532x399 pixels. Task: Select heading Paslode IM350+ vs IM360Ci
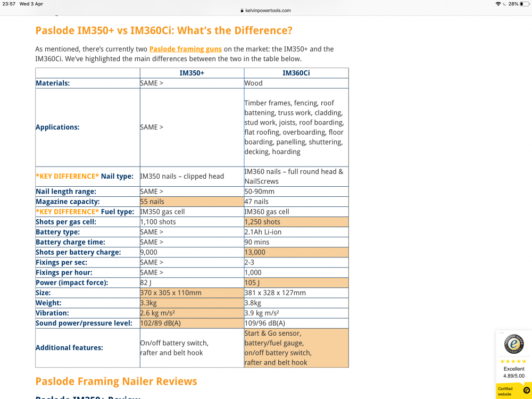(164, 30)
